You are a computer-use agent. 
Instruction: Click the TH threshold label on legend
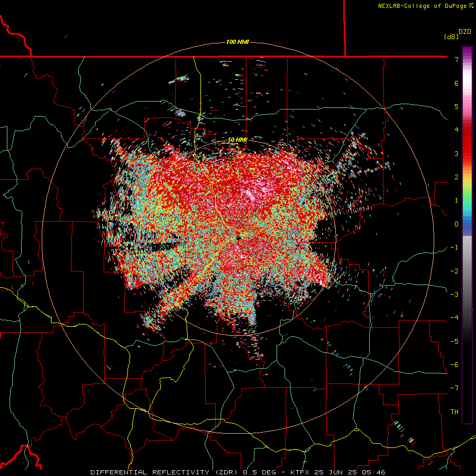[454, 412]
